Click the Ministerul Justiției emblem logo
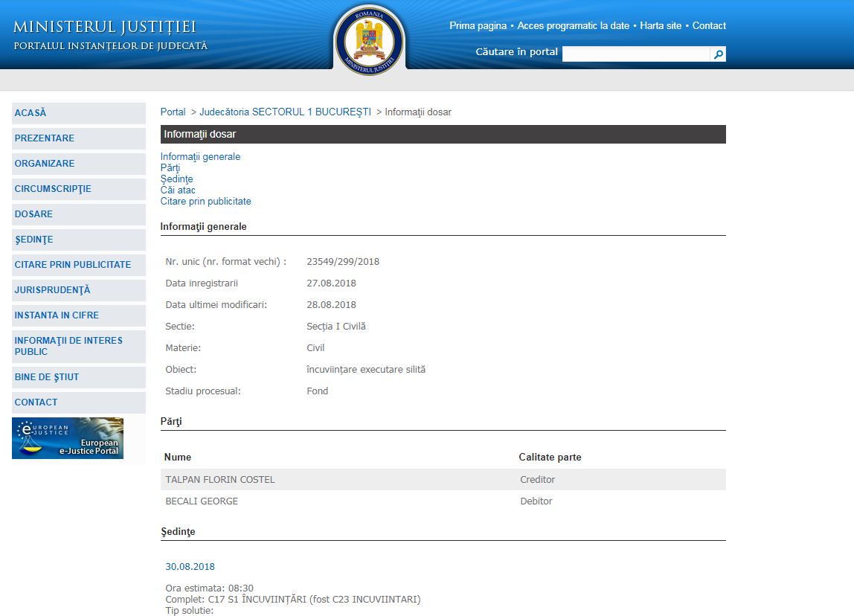 coord(369,39)
